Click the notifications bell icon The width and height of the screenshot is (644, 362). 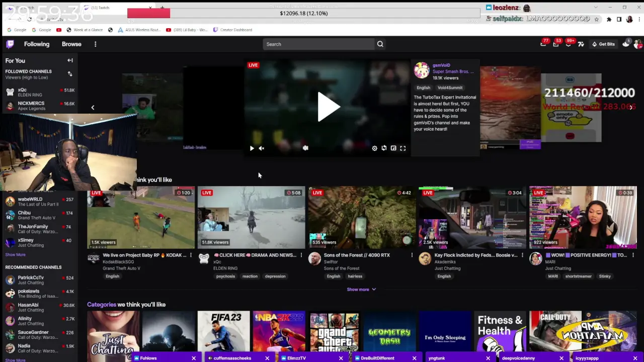pyautogui.click(x=569, y=45)
